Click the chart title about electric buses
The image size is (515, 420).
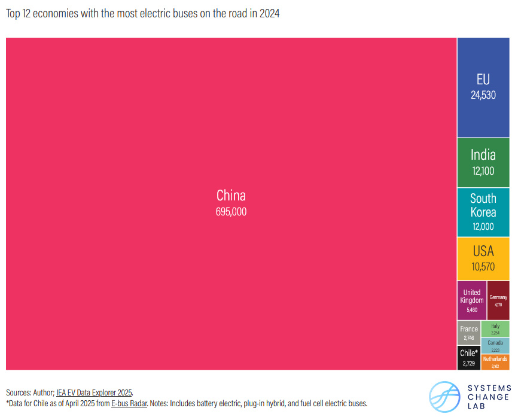(x=143, y=14)
